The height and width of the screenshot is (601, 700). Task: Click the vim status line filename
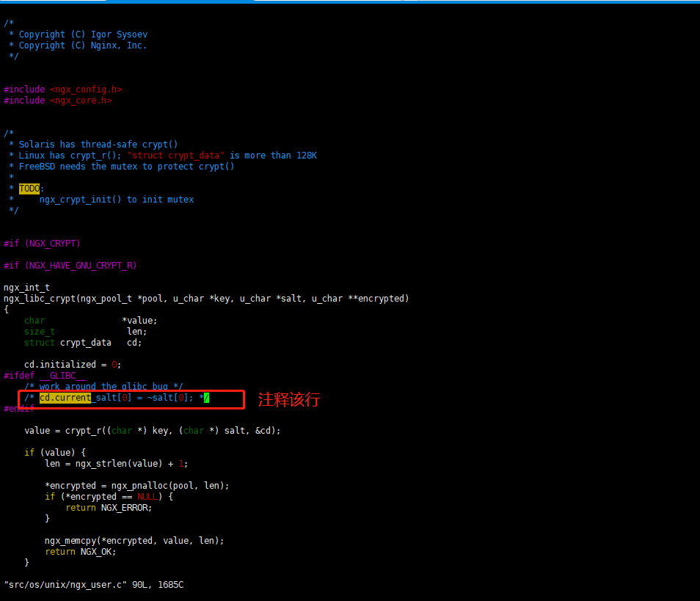pyautogui.click(x=65, y=585)
